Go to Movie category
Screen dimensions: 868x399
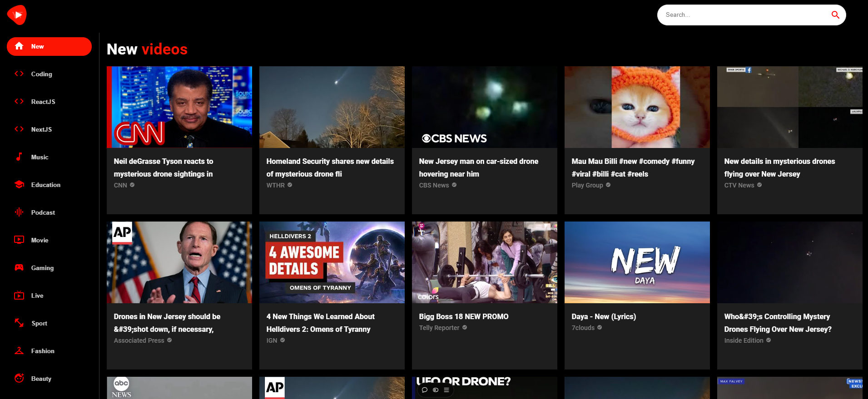49,240
